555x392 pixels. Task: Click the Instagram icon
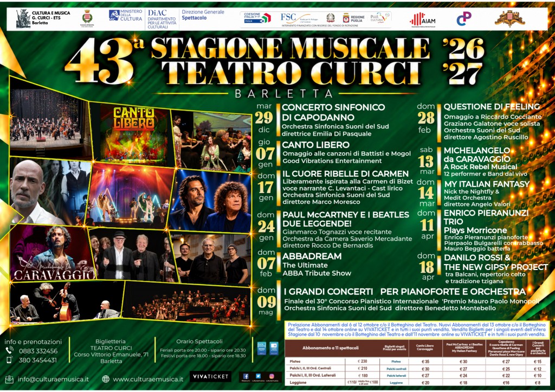tap(272, 376)
